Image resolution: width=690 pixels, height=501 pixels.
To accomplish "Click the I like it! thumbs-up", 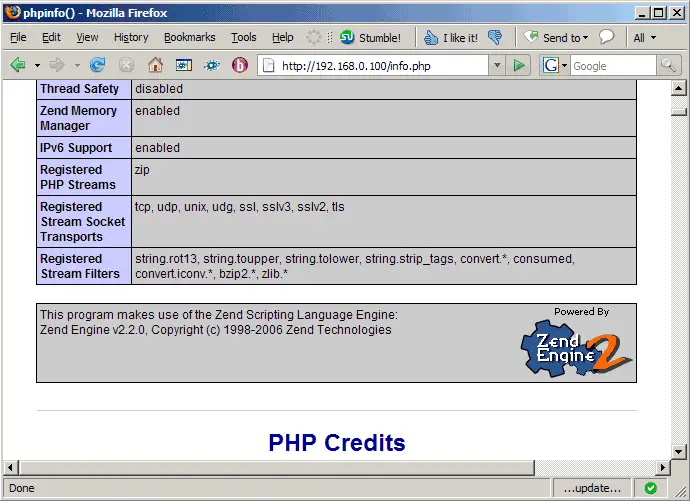I will pos(451,38).
